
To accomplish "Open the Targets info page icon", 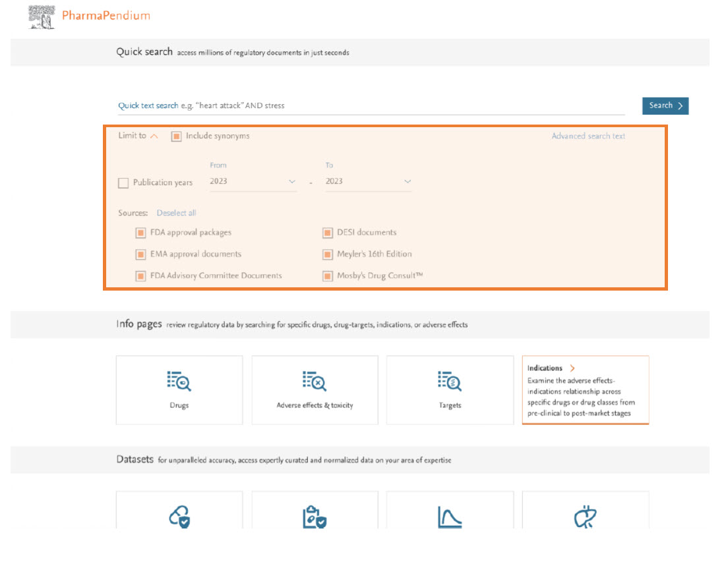I will tap(450, 382).
